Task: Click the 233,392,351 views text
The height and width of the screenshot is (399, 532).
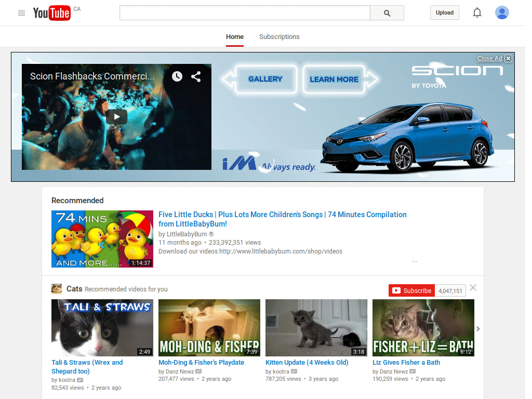Action: pyautogui.click(x=235, y=243)
